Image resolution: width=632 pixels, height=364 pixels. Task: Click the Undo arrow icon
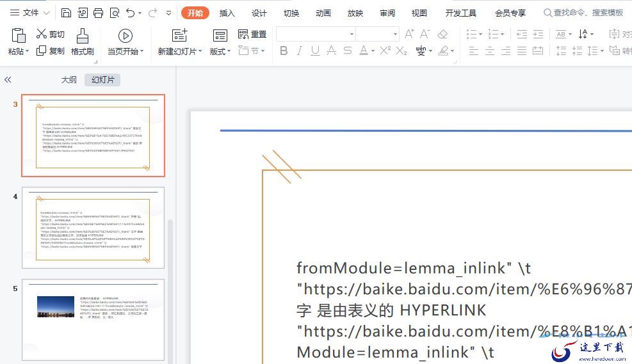coord(130,13)
